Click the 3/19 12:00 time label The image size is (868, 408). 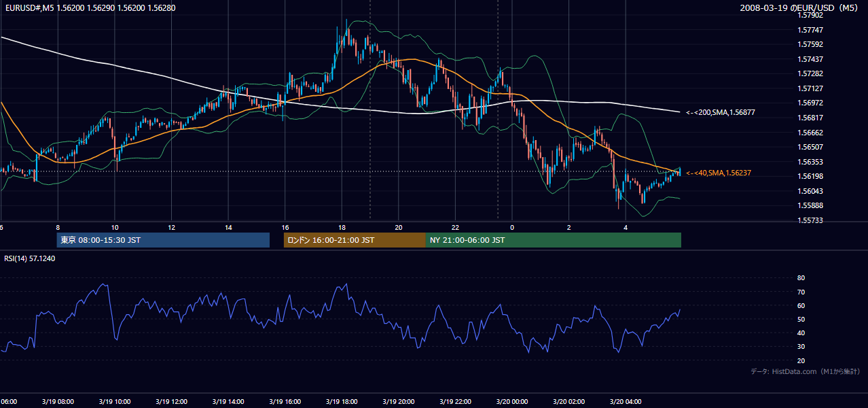(x=171, y=401)
